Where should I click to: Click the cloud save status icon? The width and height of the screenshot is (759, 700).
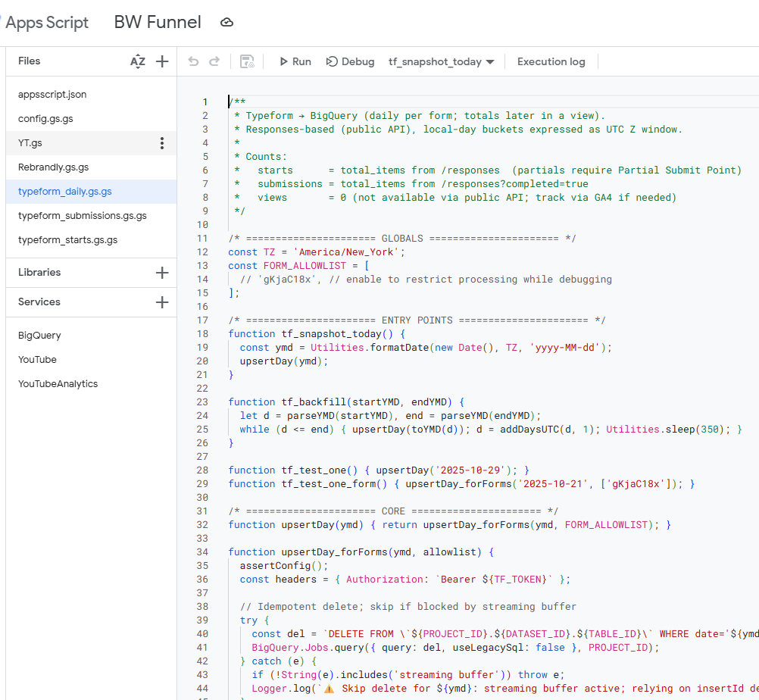pyautogui.click(x=227, y=22)
